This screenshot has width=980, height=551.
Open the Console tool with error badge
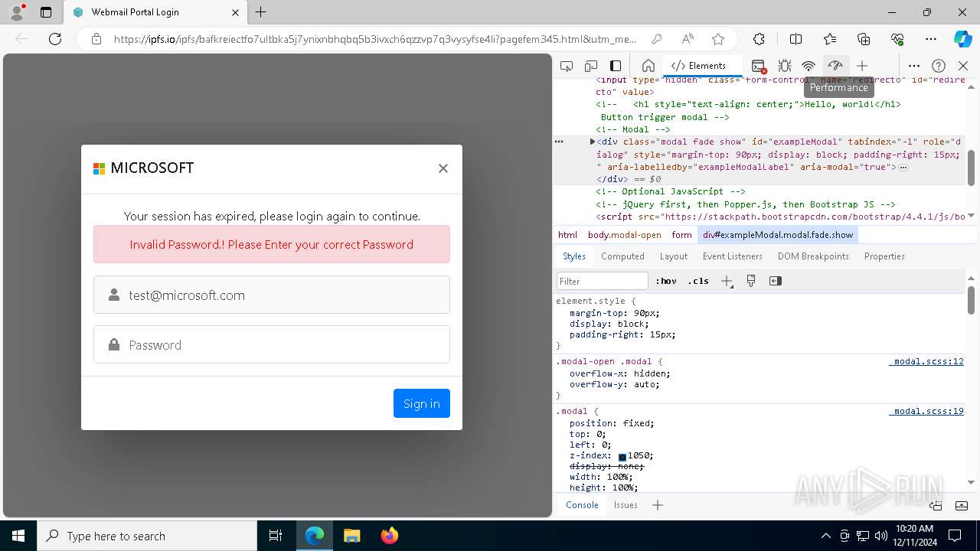759,66
